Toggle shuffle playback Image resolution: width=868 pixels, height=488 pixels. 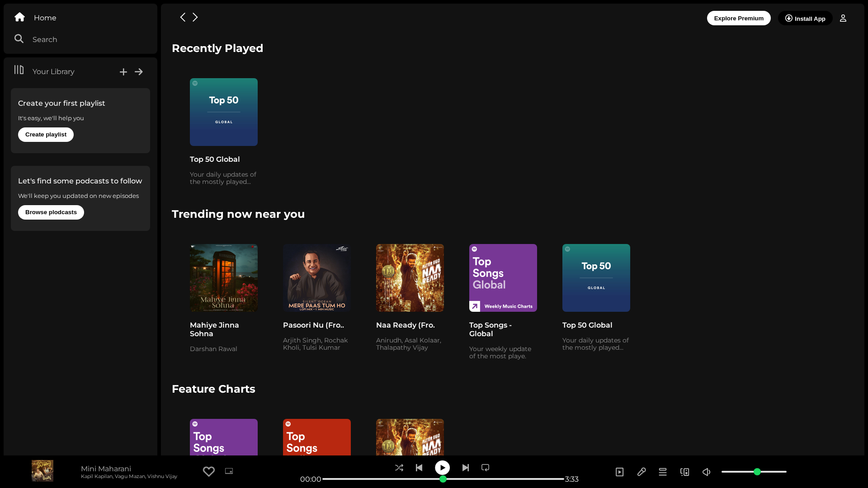click(x=399, y=468)
